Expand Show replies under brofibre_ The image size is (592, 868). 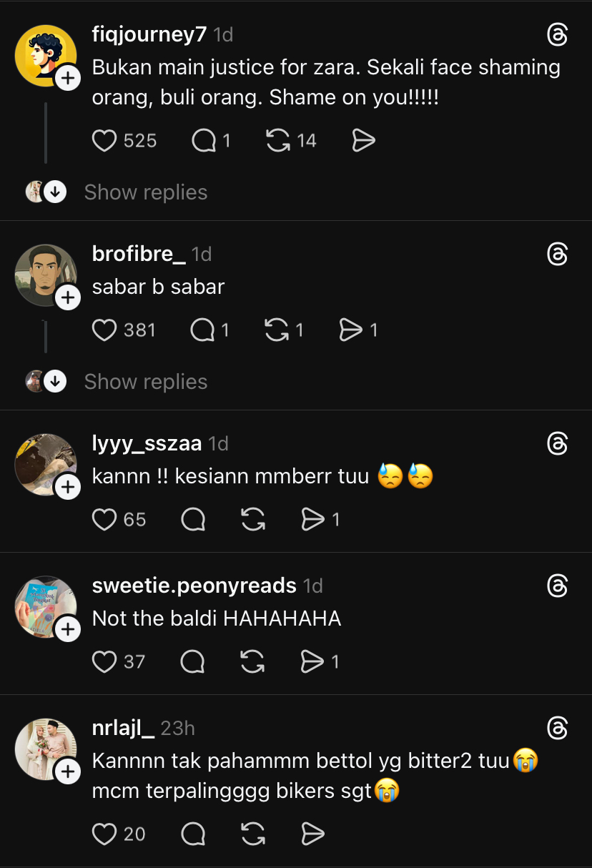point(145,382)
